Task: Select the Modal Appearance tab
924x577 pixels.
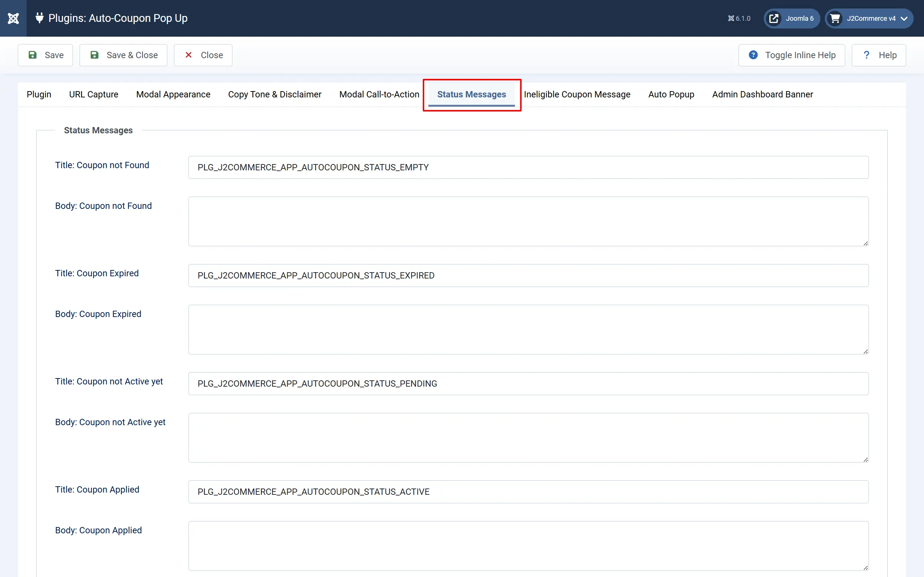Action: (x=173, y=94)
